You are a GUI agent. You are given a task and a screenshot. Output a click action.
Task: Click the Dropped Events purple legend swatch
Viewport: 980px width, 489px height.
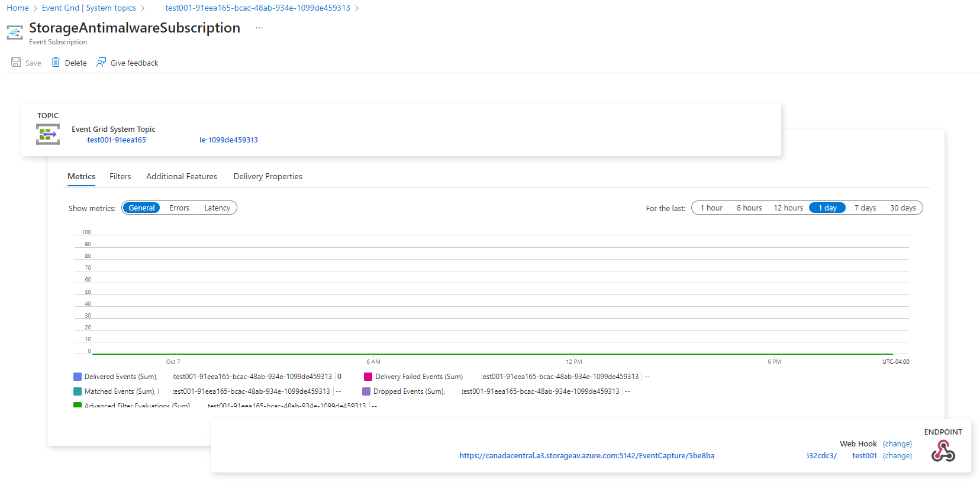366,391
